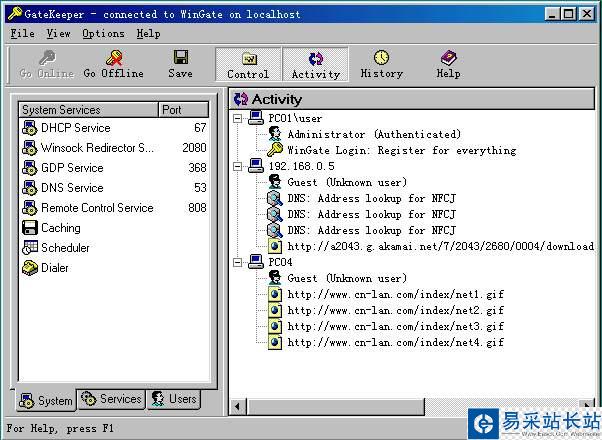Click the 'Caching' label

[61, 228]
